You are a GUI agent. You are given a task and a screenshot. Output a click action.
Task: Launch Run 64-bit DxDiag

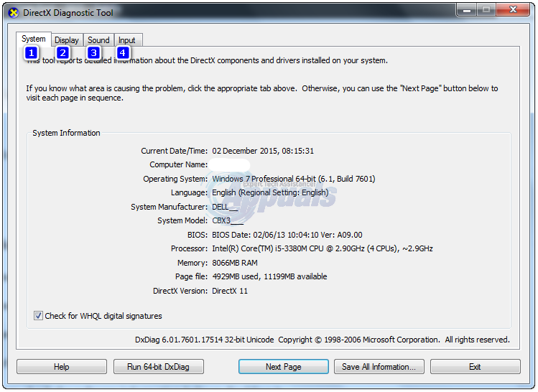coord(159,367)
